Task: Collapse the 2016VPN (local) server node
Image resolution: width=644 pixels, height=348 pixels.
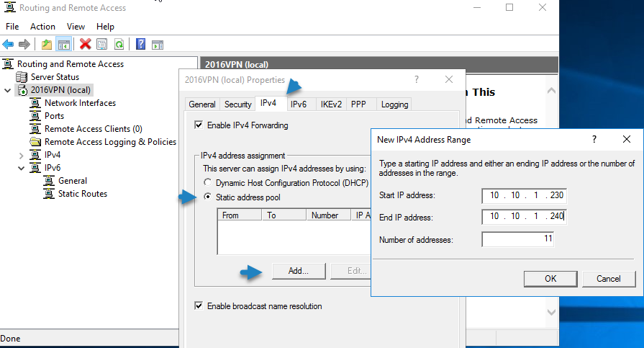Action: click(x=7, y=90)
